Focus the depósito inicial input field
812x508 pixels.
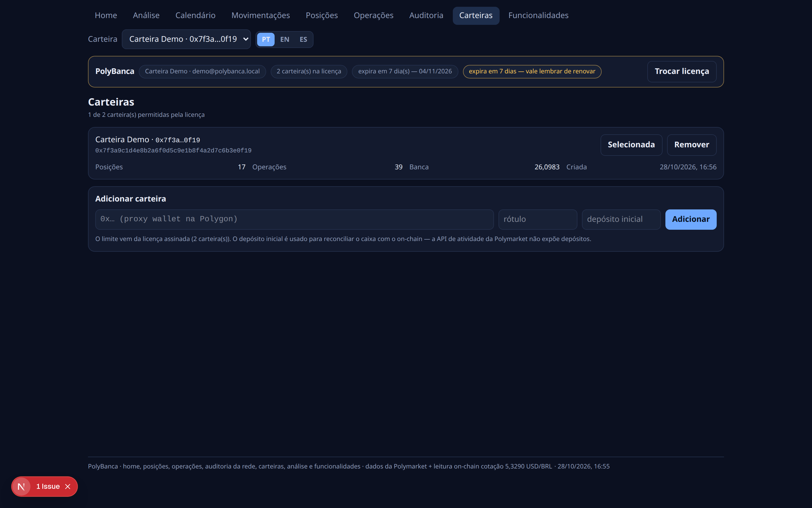pyautogui.click(x=621, y=219)
